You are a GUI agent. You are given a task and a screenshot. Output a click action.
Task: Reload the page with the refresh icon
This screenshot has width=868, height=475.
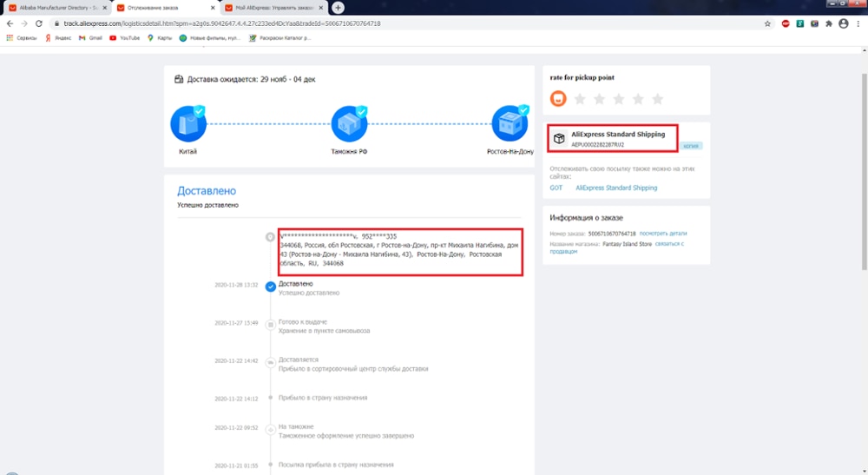tap(39, 23)
